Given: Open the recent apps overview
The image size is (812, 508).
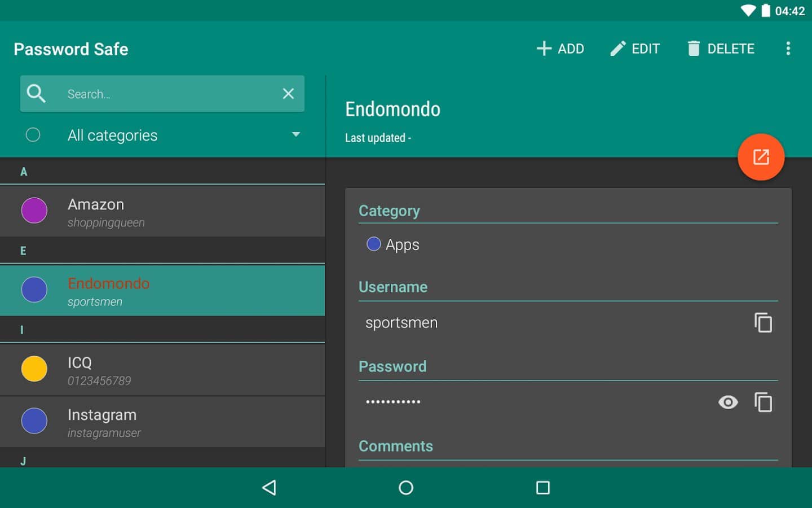Looking at the screenshot, I should point(542,488).
